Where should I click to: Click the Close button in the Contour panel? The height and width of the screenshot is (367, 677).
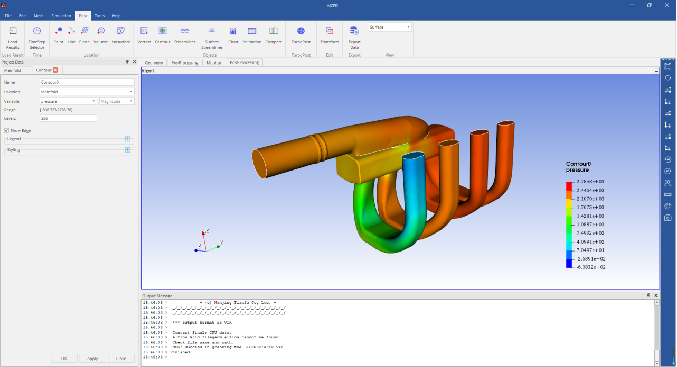[121, 358]
